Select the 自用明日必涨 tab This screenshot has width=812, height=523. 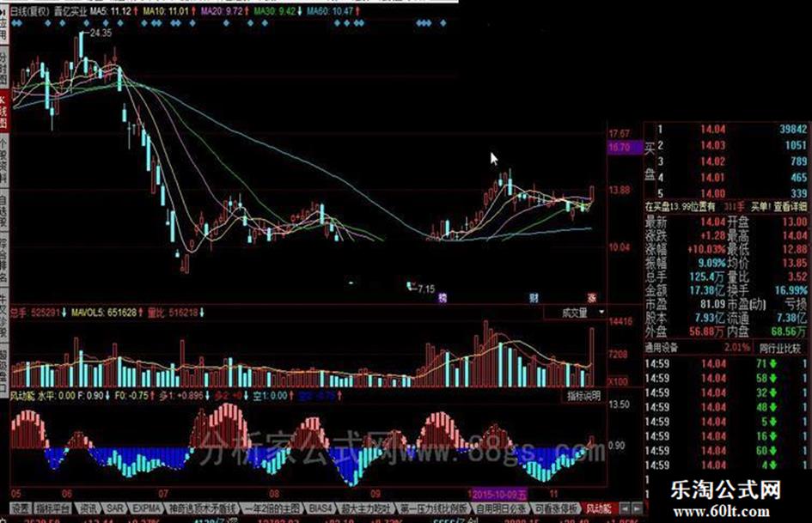pyautogui.click(x=501, y=509)
